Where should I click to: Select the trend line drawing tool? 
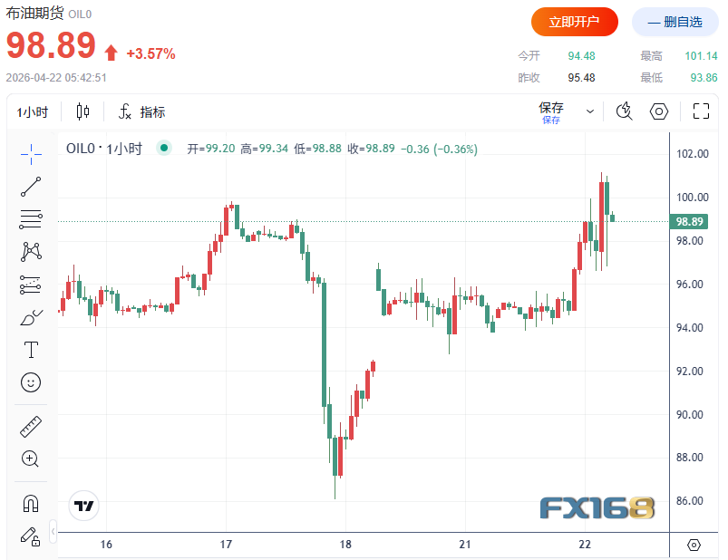[x=31, y=188]
